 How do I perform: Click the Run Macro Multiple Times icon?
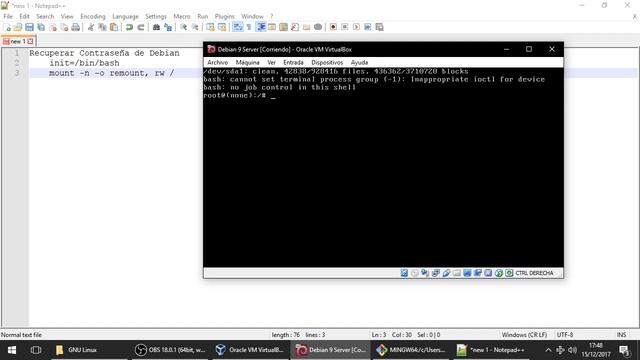tap(368, 27)
